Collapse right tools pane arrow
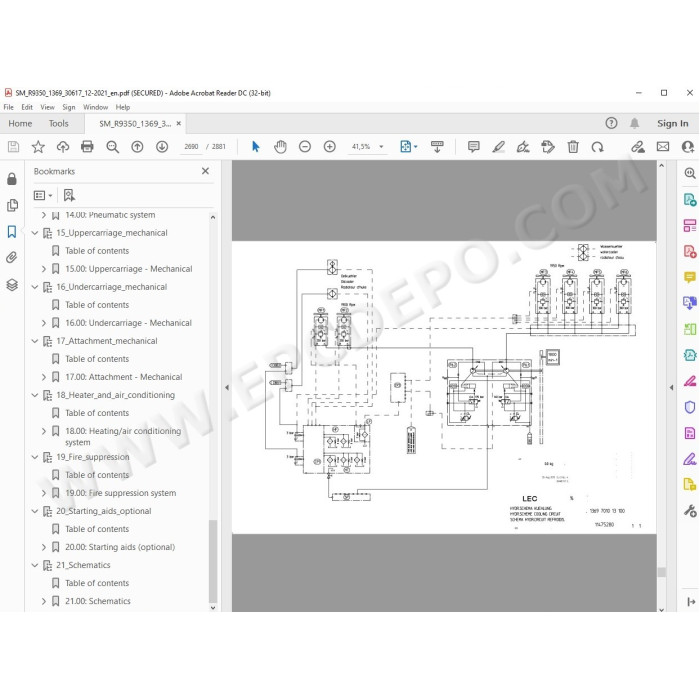 pos(671,388)
